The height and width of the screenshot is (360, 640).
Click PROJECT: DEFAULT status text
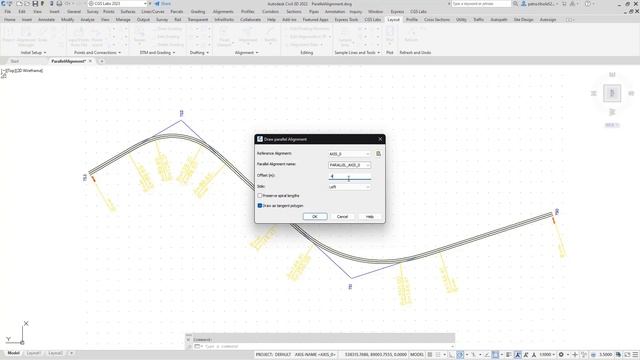coord(273,355)
